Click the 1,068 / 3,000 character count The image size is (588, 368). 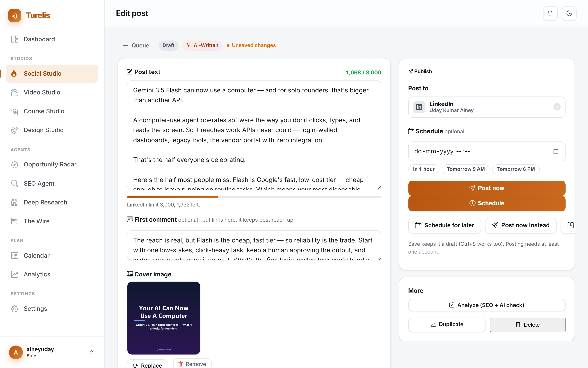(363, 73)
